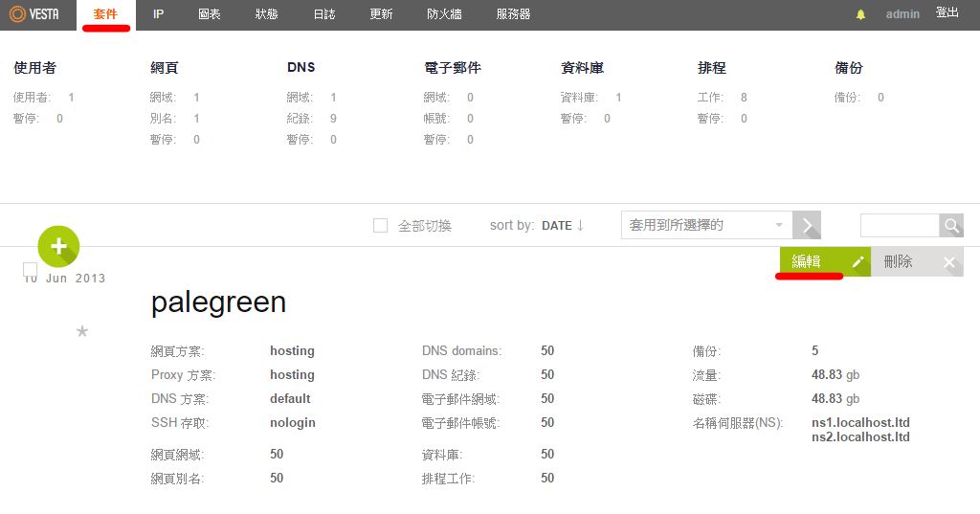Click into the search input field
The width and height of the screenshot is (980, 514).
[x=899, y=225]
